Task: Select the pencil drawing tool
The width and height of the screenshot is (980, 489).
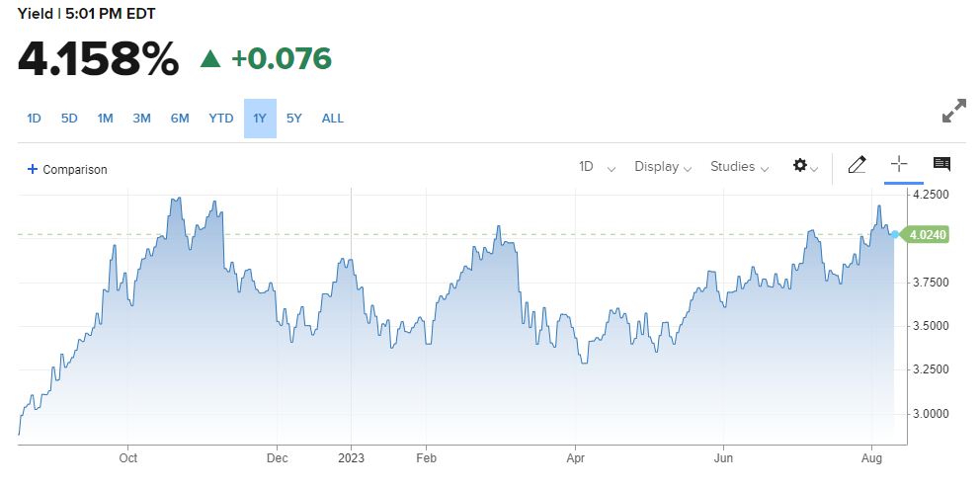Action: pyautogui.click(x=857, y=165)
